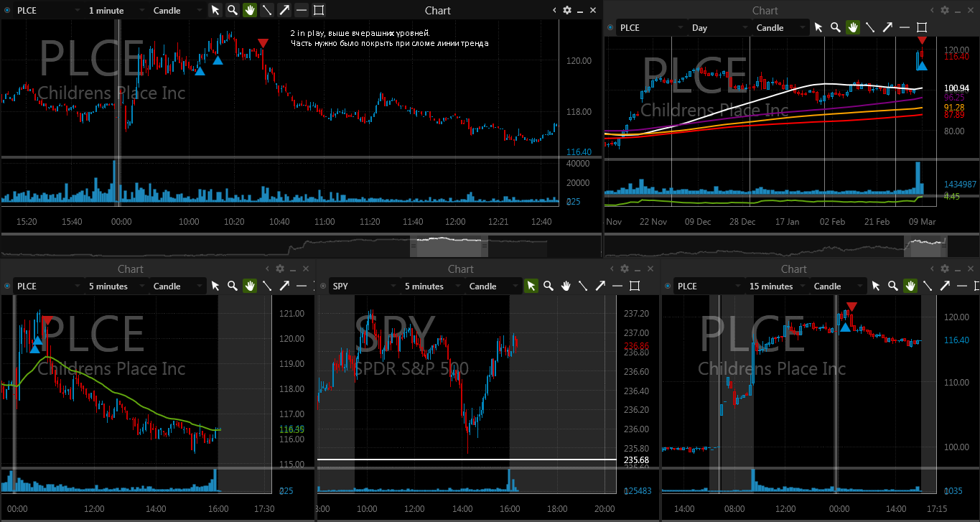The height and width of the screenshot is (522, 980).
Task: Open Candle style dropdown in 1 minute chart
Action: click(x=177, y=10)
